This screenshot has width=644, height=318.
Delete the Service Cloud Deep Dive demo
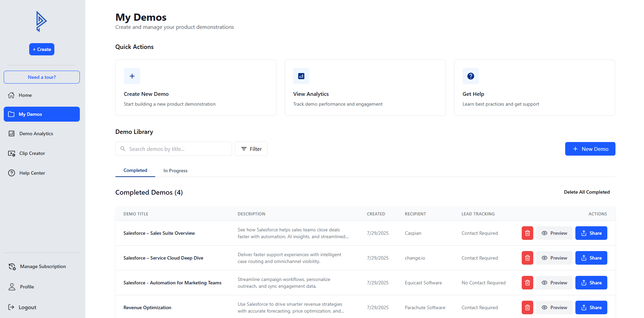pos(527,258)
